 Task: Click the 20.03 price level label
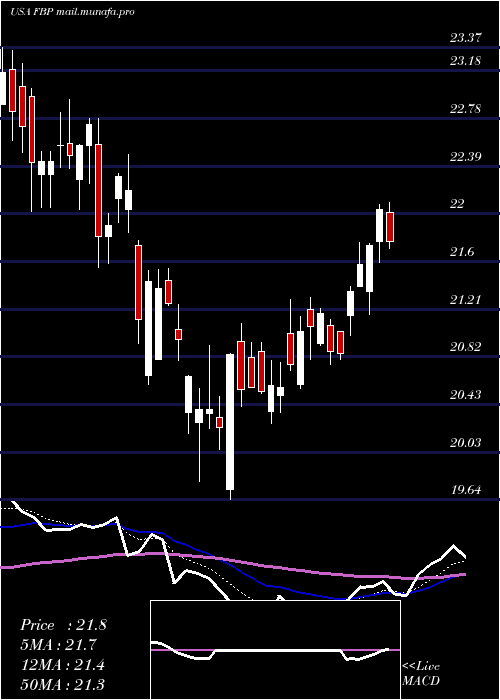coord(466,442)
